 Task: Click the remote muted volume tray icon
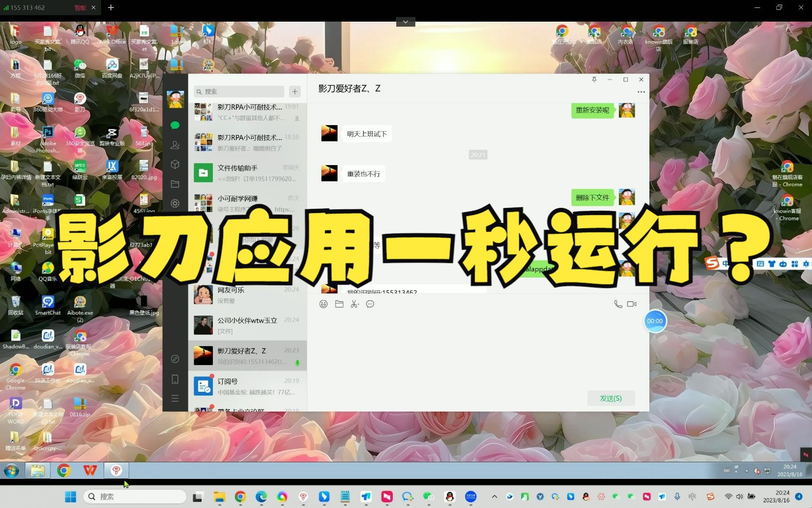[x=757, y=470]
